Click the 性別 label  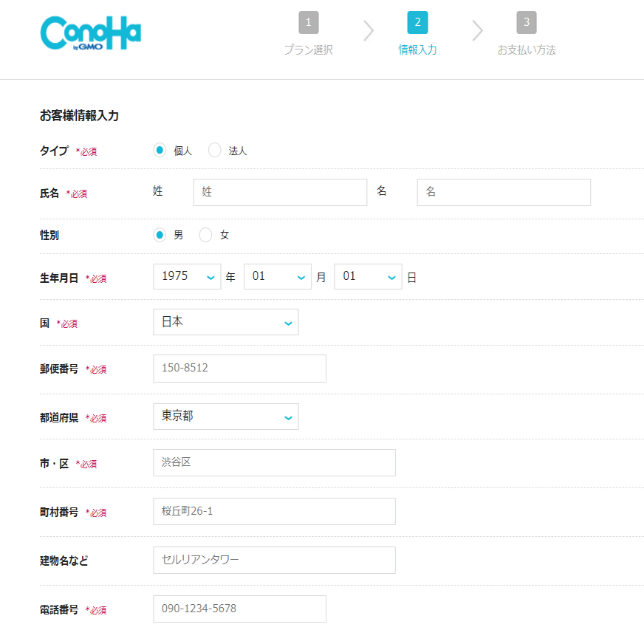tap(49, 236)
